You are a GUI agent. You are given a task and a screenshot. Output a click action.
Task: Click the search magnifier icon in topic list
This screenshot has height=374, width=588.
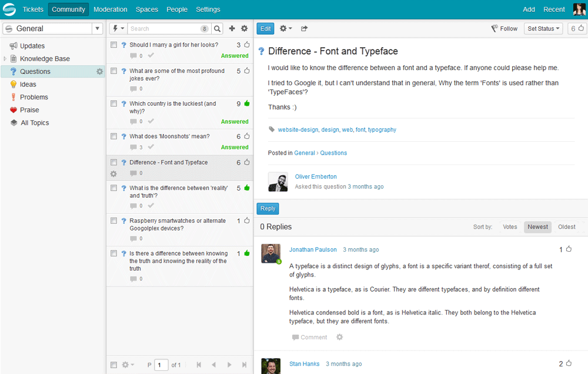click(218, 28)
